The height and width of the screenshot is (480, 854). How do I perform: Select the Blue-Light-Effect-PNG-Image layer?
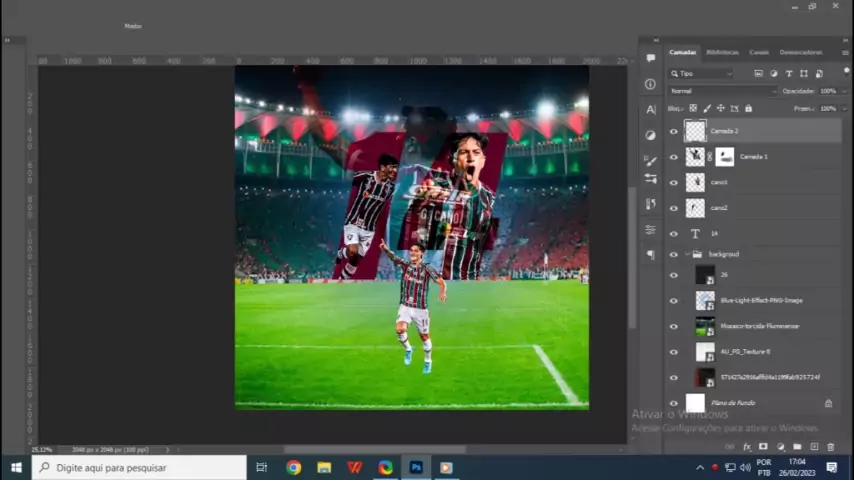point(761,300)
